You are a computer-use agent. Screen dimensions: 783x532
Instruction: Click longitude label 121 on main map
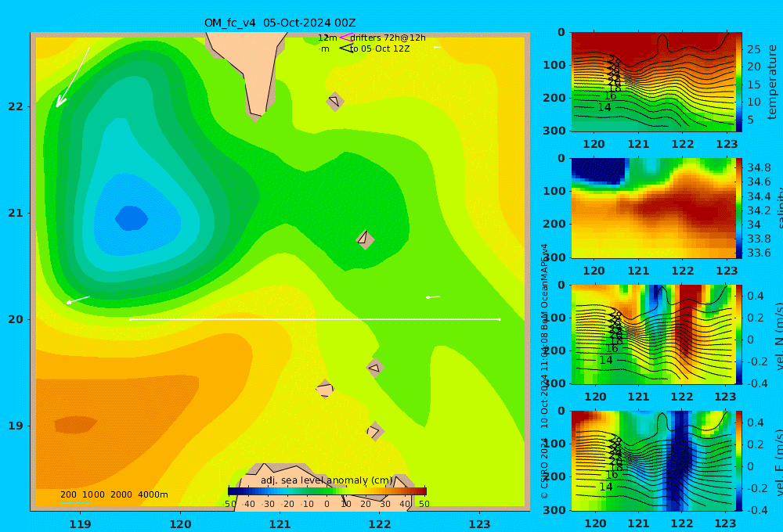point(280,524)
